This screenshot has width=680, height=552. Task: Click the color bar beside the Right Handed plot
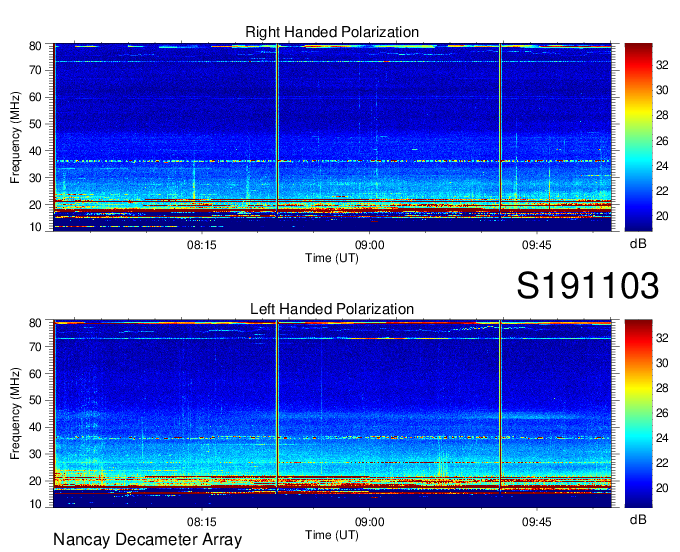pos(638,137)
